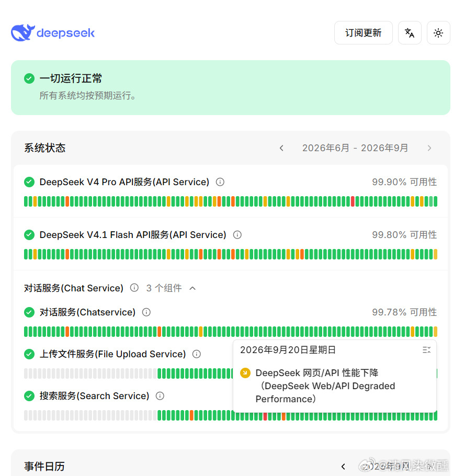Click the date range 2026年6月 - 2026年9月
This screenshot has height=476, width=453.
click(x=355, y=148)
